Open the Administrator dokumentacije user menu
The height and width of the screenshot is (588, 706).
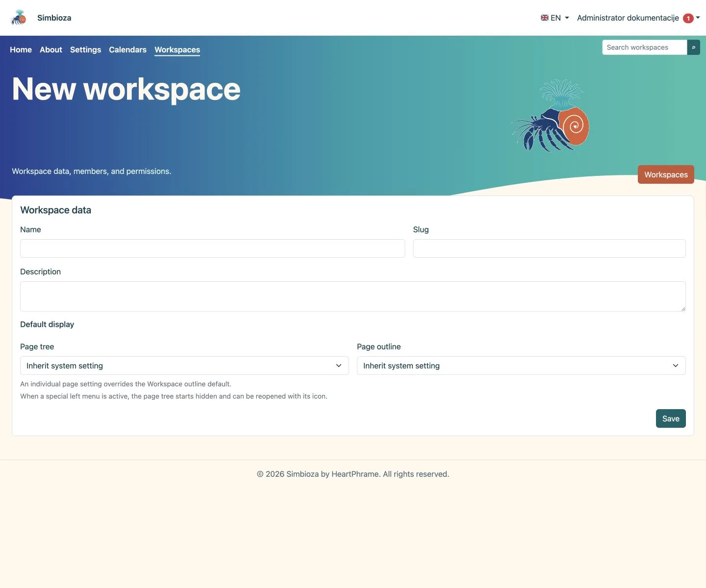point(638,18)
